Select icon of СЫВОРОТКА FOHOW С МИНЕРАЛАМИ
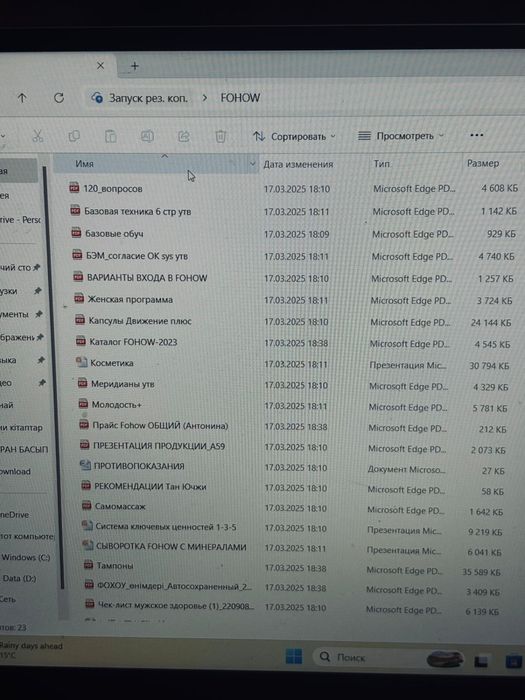 88,546
